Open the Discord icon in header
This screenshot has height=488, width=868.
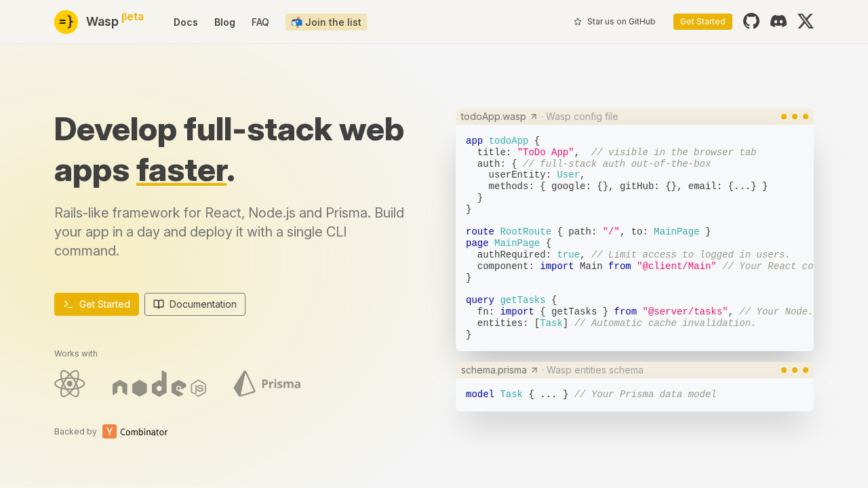point(778,21)
